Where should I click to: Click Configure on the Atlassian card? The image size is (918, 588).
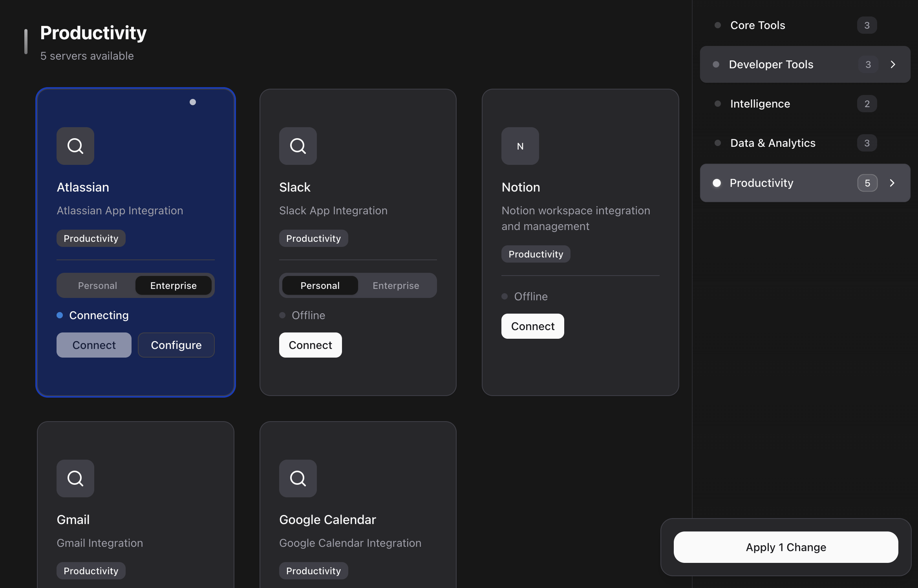(x=176, y=345)
